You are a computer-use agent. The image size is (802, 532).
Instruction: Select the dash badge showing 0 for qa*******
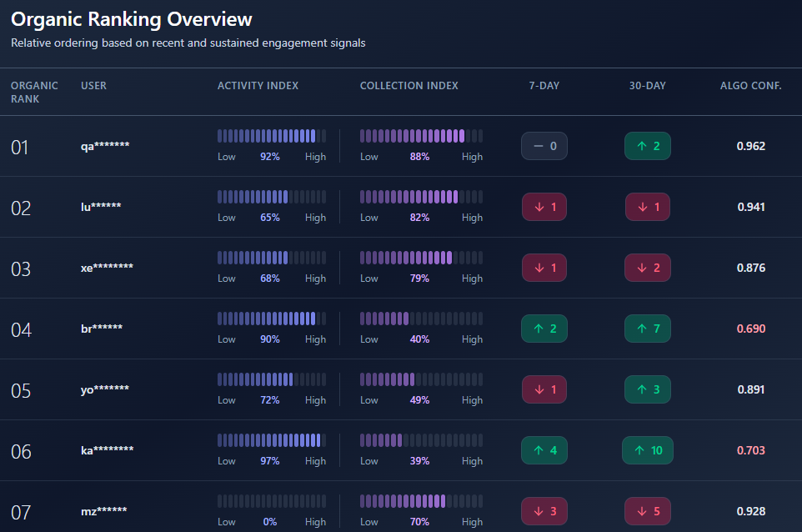point(544,146)
